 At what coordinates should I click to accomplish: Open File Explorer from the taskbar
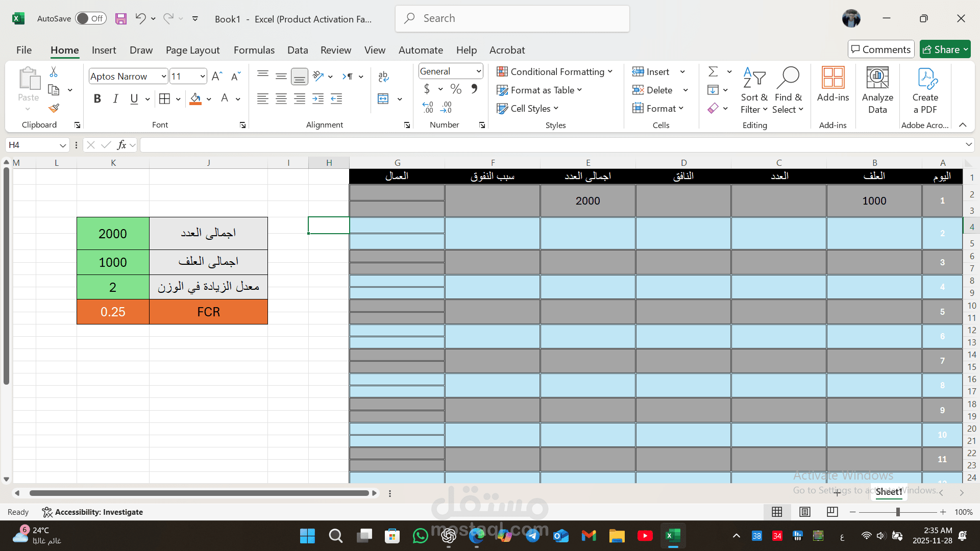(617, 536)
